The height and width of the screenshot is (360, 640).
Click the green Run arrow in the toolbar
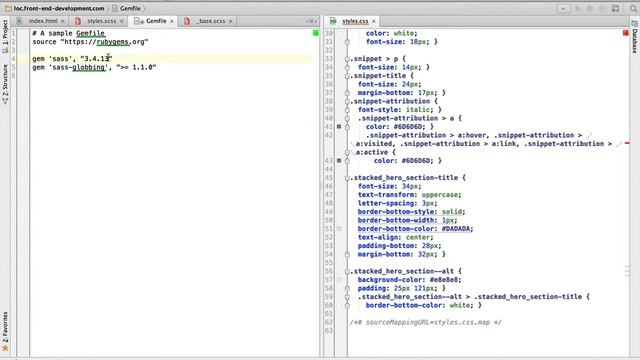pos(578,9)
